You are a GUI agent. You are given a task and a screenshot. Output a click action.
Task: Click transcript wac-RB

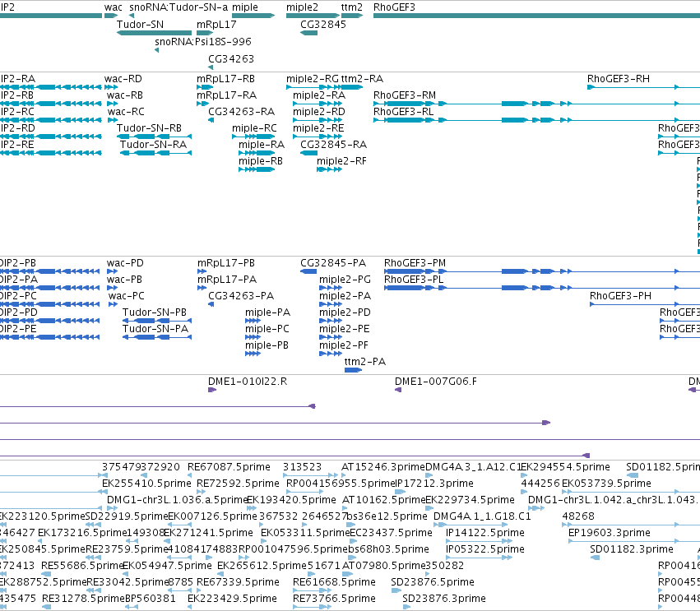tap(125, 95)
